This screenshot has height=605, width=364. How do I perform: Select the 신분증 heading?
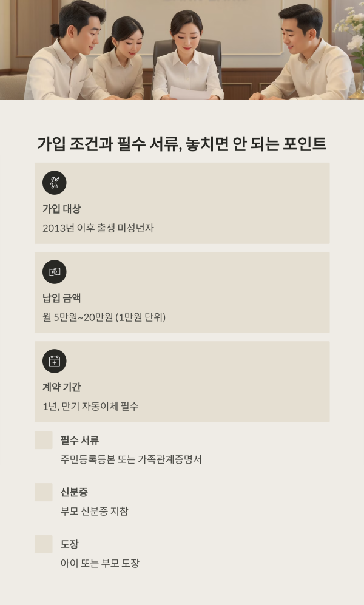[74, 493]
